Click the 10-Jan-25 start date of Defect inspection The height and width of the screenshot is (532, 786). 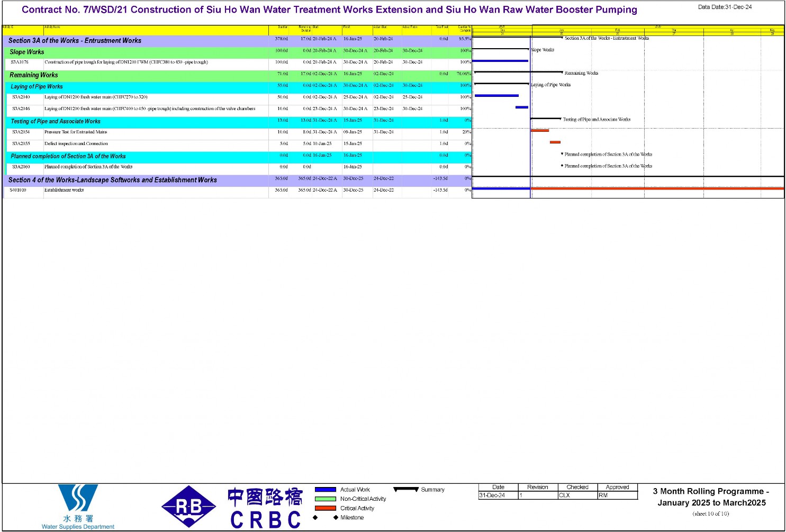[322, 144]
